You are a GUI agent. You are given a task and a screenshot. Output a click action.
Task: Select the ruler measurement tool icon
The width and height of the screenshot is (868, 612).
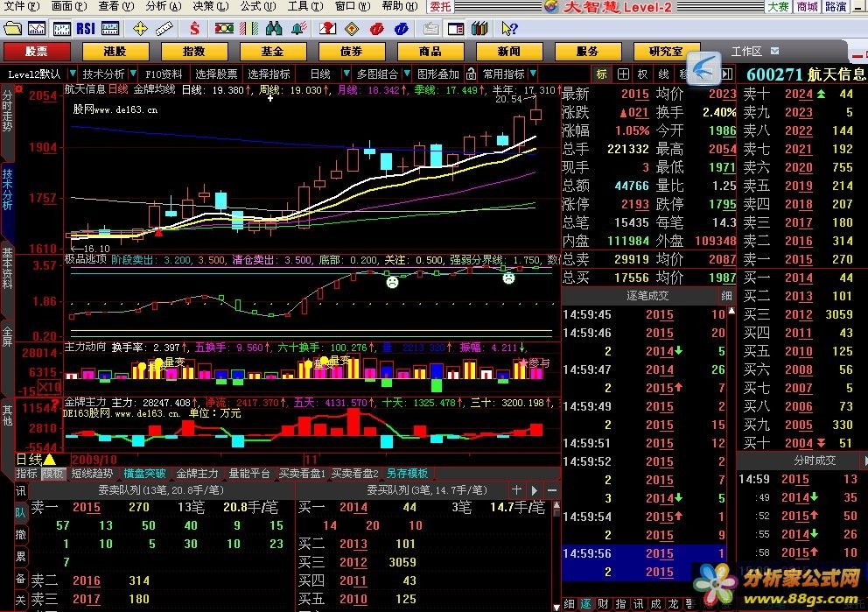coord(164,28)
